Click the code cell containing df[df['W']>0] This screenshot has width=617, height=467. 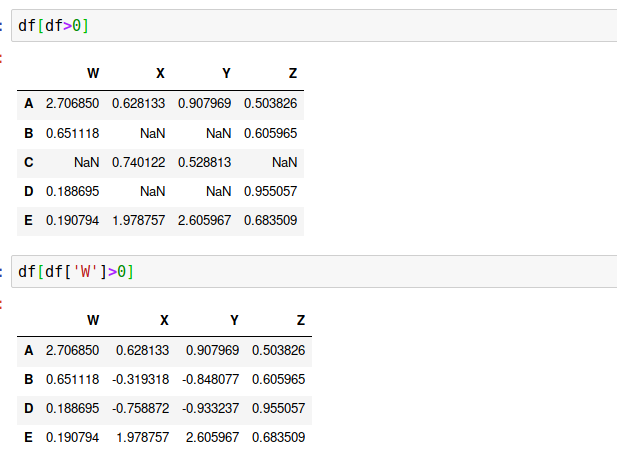pos(314,271)
